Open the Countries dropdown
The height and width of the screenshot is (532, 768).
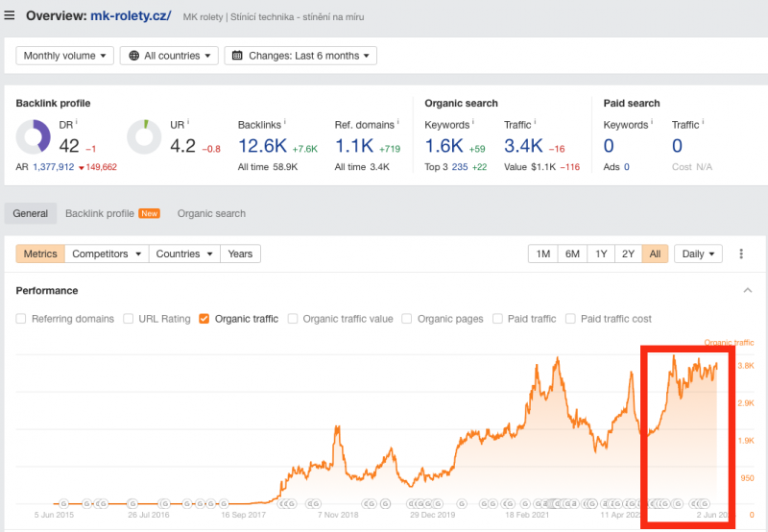(x=184, y=254)
